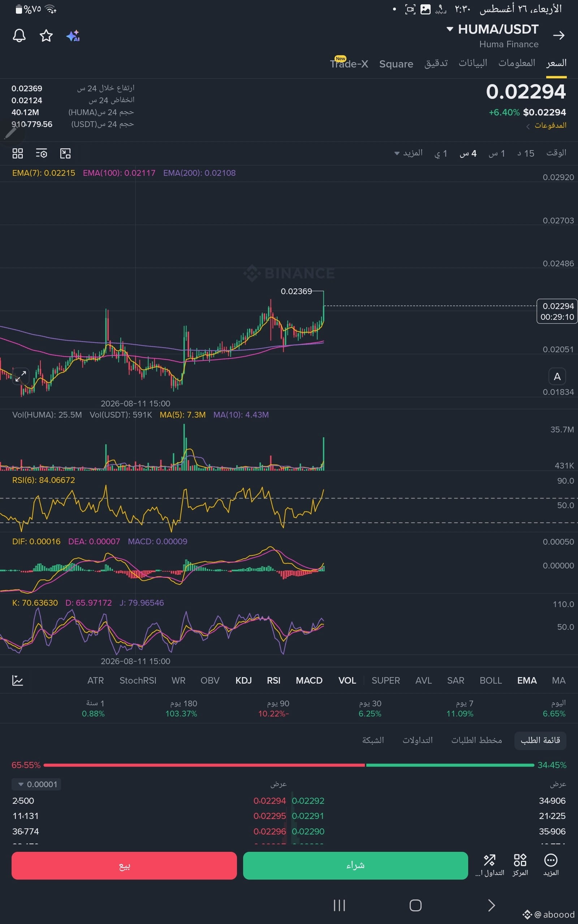Open the قائمة الطلب order book tab

pyautogui.click(x=540, y=740)
